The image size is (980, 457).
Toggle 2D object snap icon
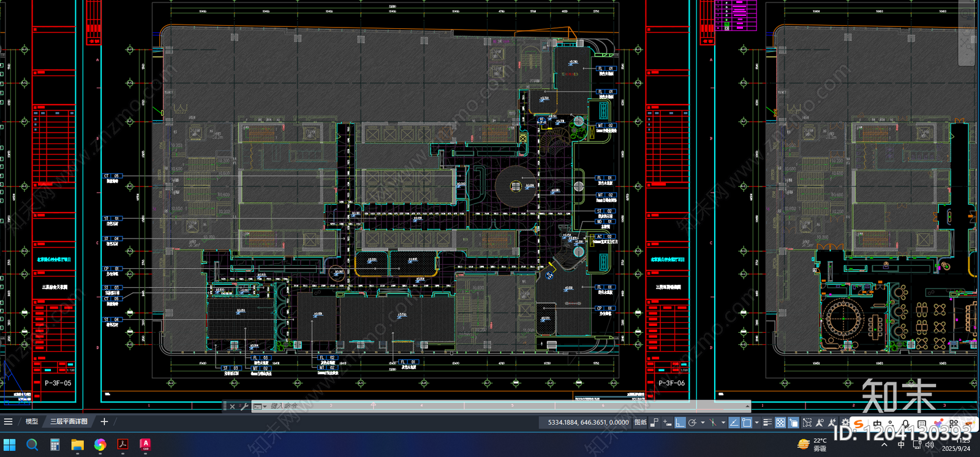point(746,423)
